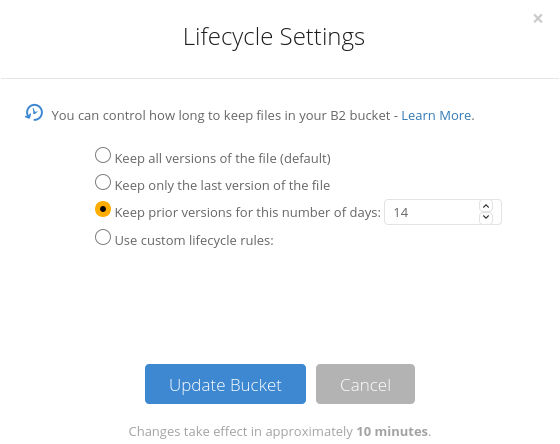This screenshot has width=560, height=444.
Task: Click the 'Keep only the last version' label text
Action: (222, 185)
